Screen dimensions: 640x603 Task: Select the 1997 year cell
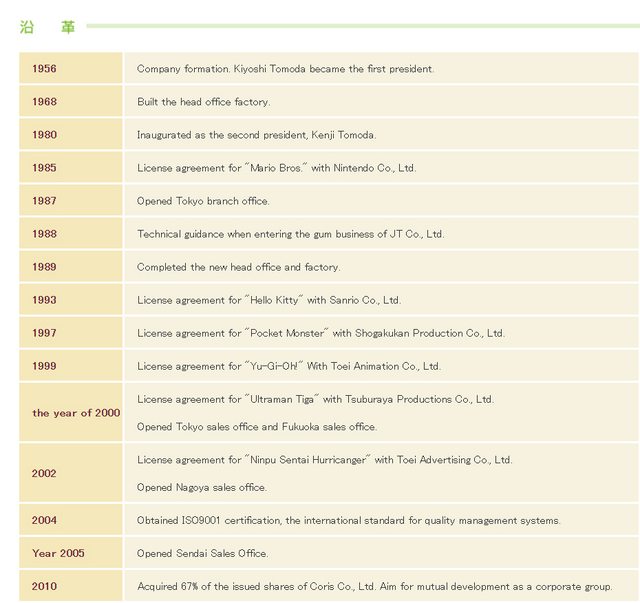click(x=71, y=333)
